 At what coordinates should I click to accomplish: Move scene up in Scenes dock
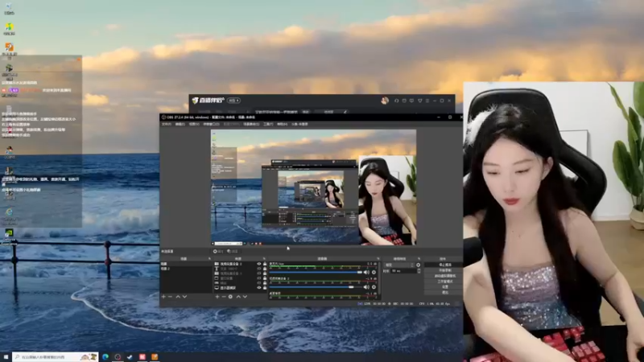178,297
